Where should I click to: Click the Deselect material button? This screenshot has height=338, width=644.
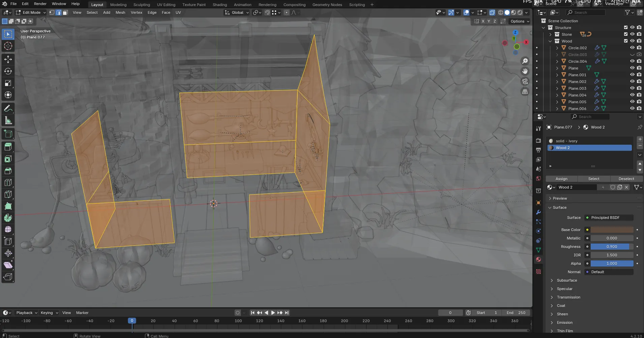[626, 179]
